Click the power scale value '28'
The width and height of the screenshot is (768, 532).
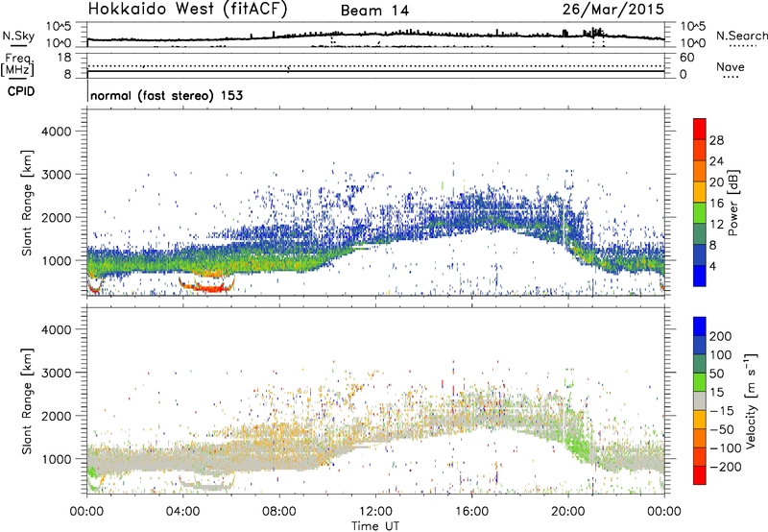(716, 140)
